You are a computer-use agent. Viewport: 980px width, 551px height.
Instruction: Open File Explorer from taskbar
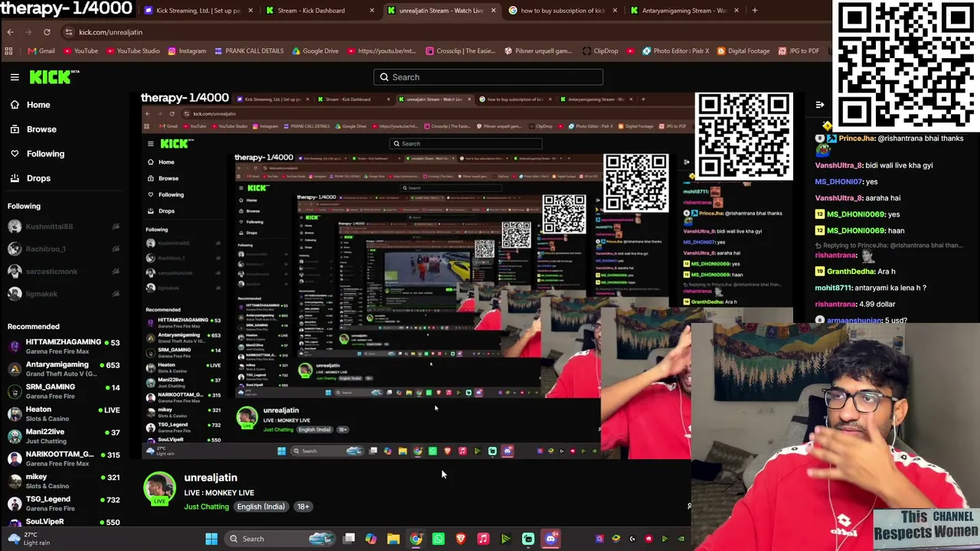click(394, 539)
